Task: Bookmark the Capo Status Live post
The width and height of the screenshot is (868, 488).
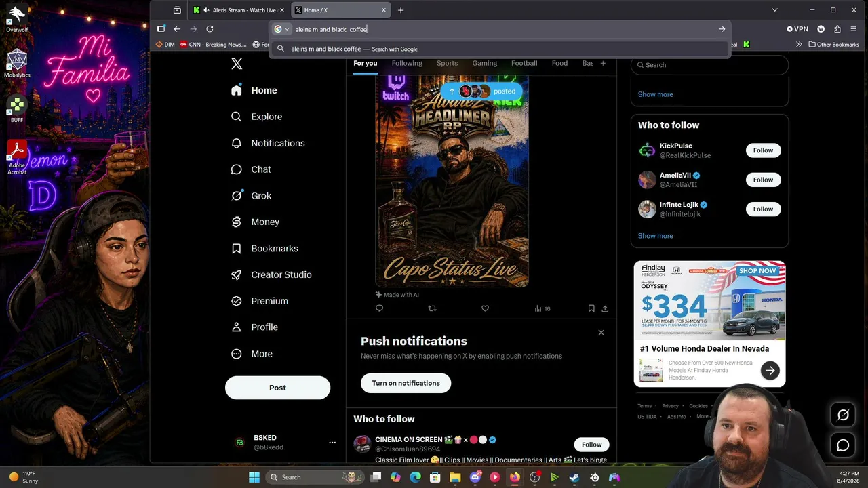Action: tap(591, 308)
